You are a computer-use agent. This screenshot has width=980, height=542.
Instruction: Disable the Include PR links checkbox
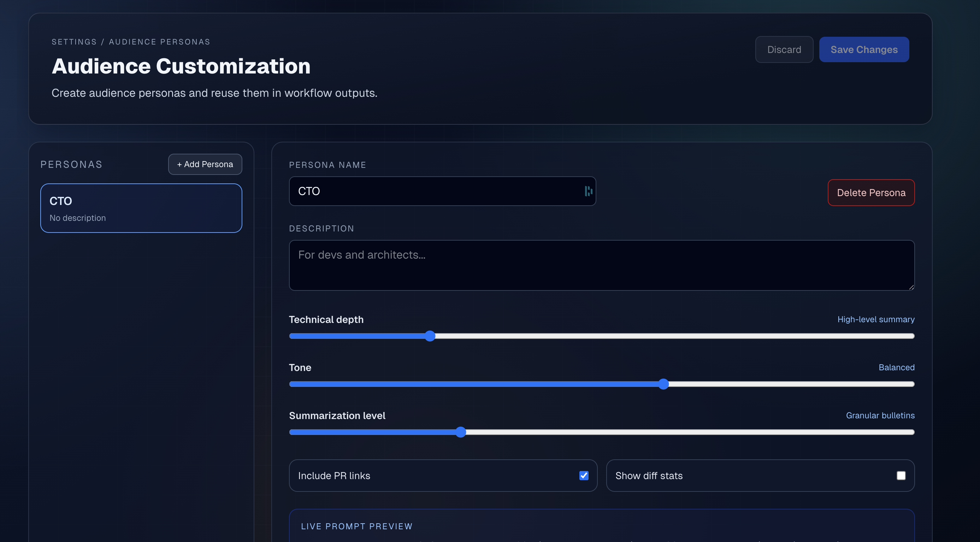(x=584, y=476)
